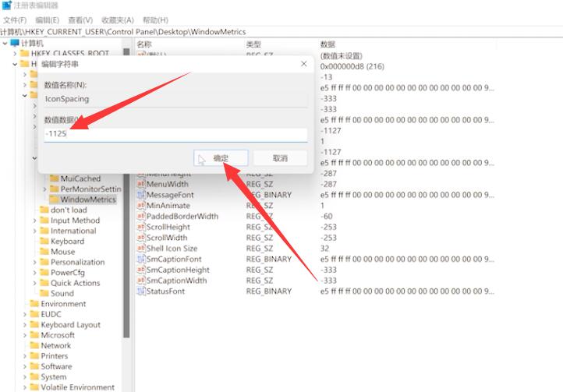Screen dimensions: 563x392
Task: Expand the Personalization tree node
Action: (35, 263)
